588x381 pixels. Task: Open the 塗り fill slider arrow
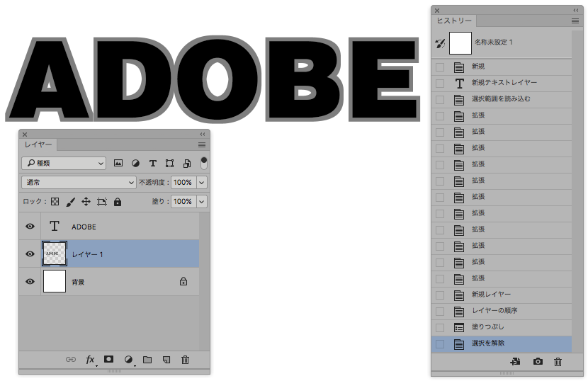click(x=202, y=201)
